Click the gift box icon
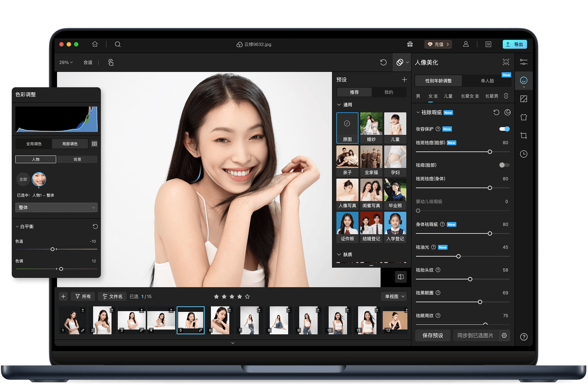This screenshot has height=385, width=588. pos(410,44)
